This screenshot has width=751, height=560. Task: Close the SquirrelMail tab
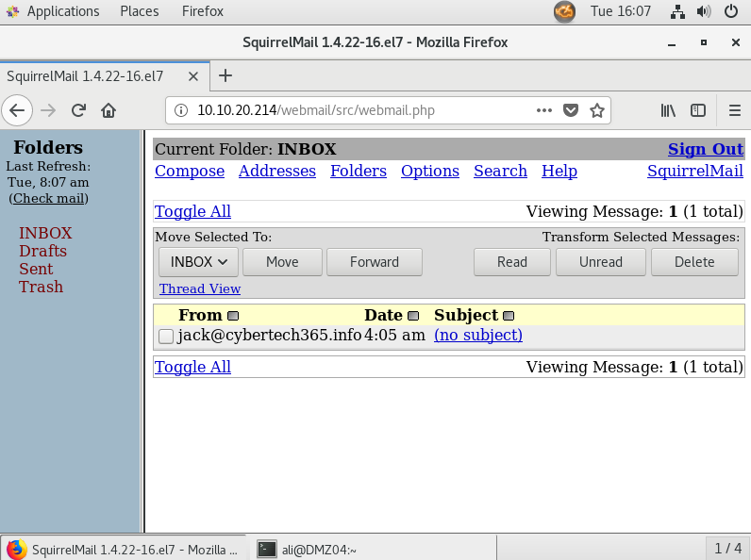tap(193, 76)
